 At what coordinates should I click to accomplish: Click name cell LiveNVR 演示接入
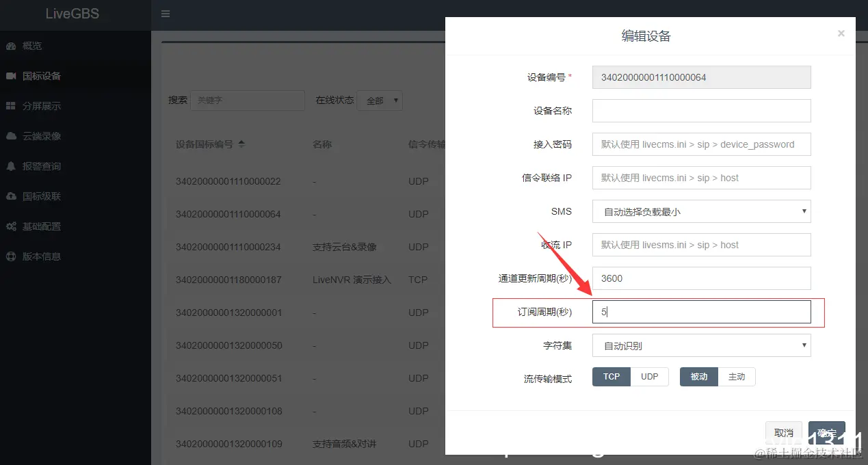click(x=352, y=280)
